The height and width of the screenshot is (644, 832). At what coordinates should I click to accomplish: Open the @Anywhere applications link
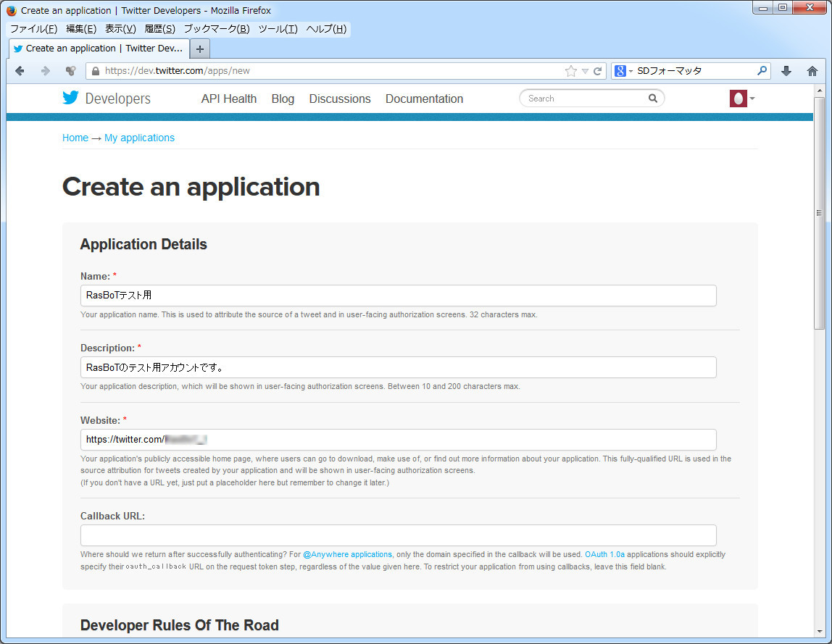click(x=348, y=554)
